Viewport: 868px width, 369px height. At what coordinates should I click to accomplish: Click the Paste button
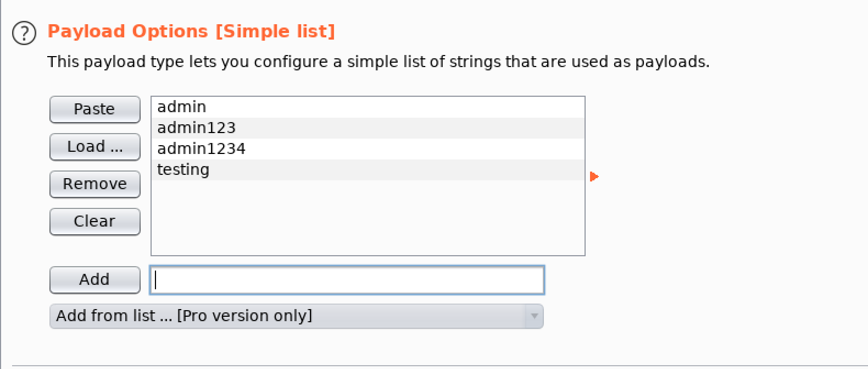point(94,109)
